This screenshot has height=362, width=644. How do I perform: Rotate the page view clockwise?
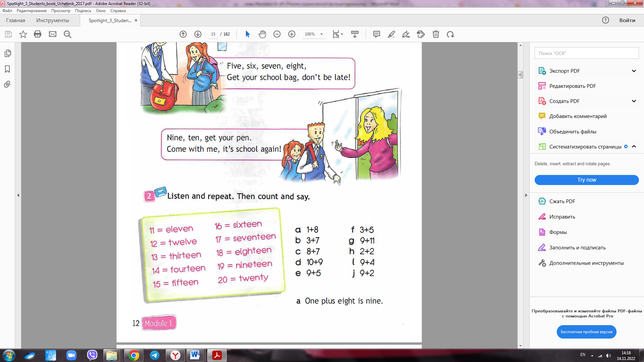pyautogui.click(x=450, y=34)
